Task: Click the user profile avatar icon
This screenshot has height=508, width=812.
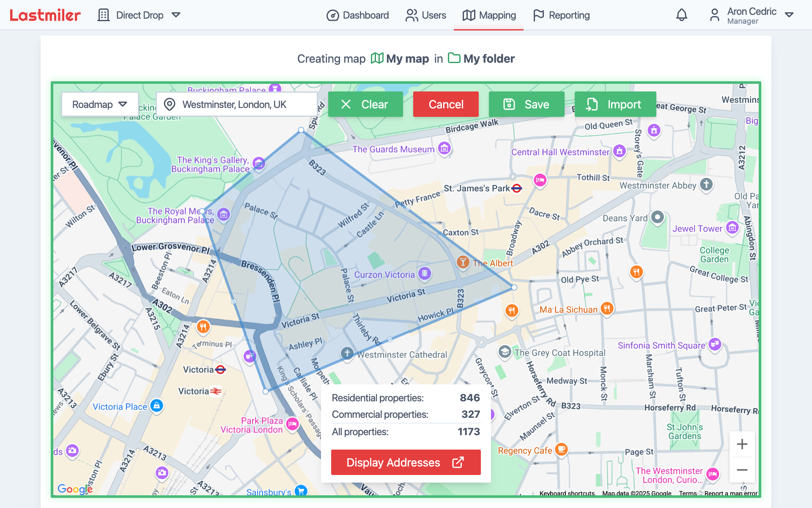Action: [x=714, y=15]
